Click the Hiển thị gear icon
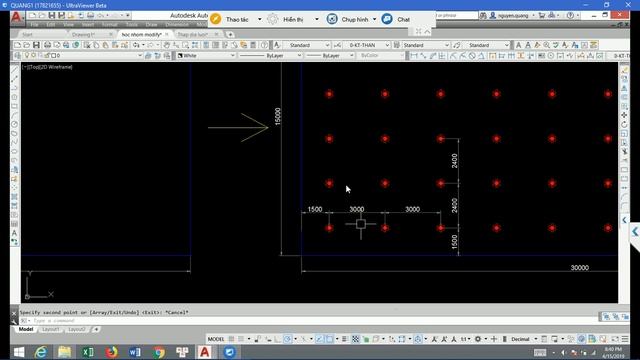640x360 pixels. pos(273,19)
